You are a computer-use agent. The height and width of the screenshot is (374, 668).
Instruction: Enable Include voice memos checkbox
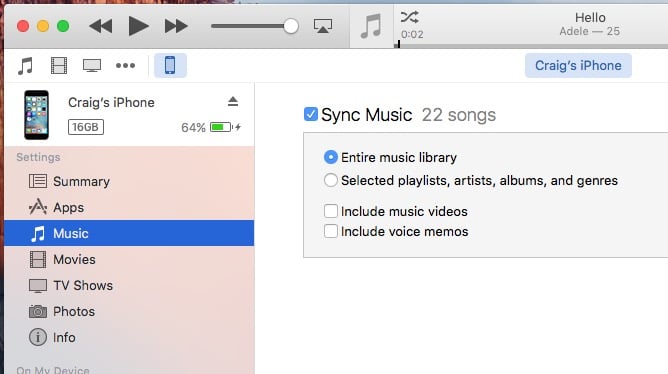click(331, 231)
